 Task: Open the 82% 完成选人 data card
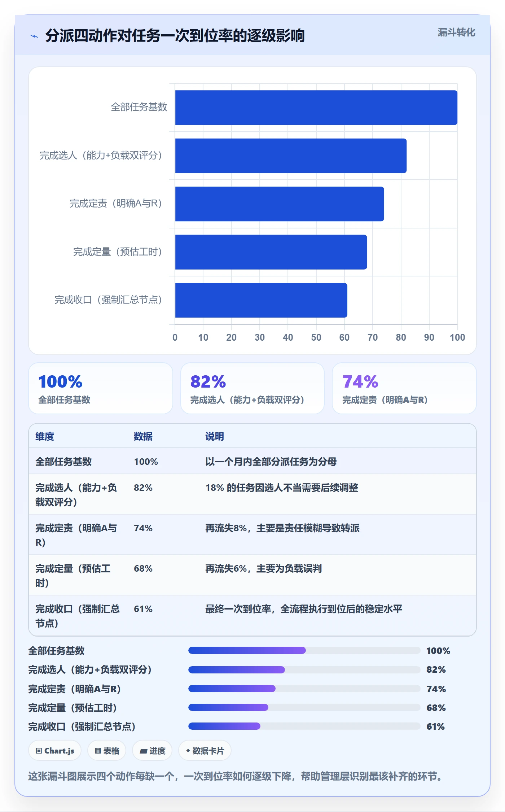[x=252, y=388]
